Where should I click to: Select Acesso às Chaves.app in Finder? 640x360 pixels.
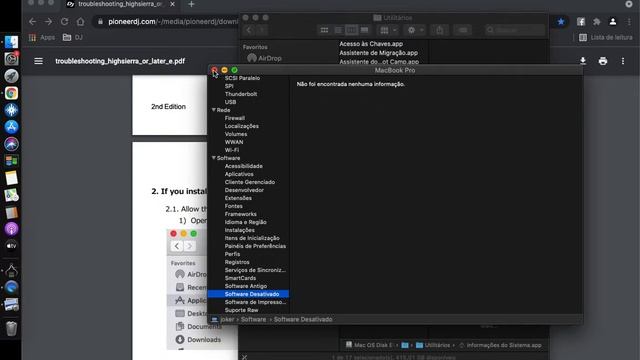tap(371, 44)
